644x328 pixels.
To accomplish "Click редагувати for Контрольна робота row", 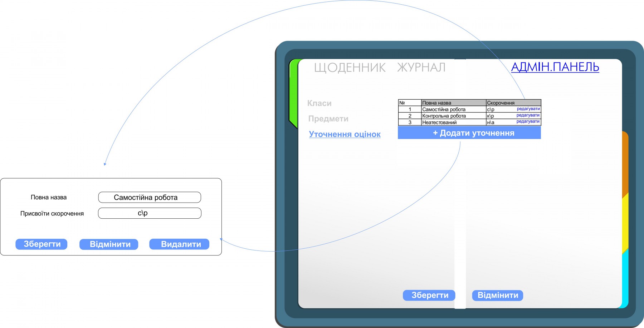I will (x=528, y=115).
